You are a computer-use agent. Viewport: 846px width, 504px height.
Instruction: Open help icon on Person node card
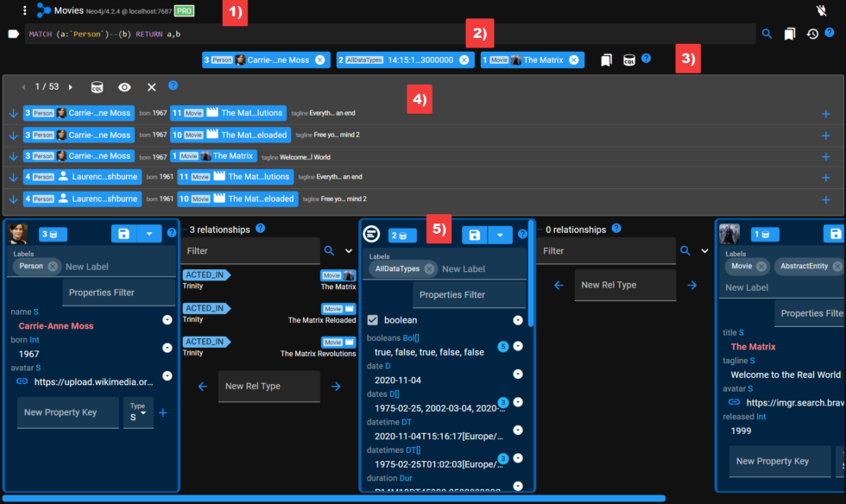pyautogui.click(x=172, y=232)
